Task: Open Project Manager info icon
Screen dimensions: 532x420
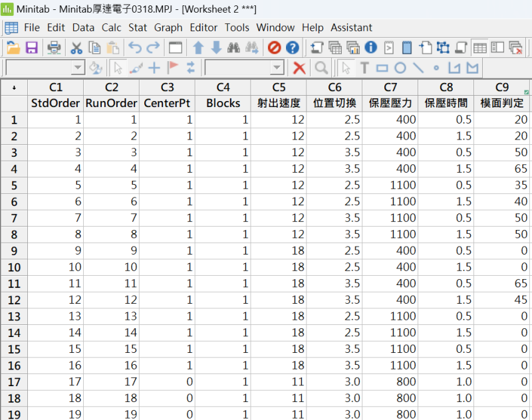Action: (x=371, y=48)
